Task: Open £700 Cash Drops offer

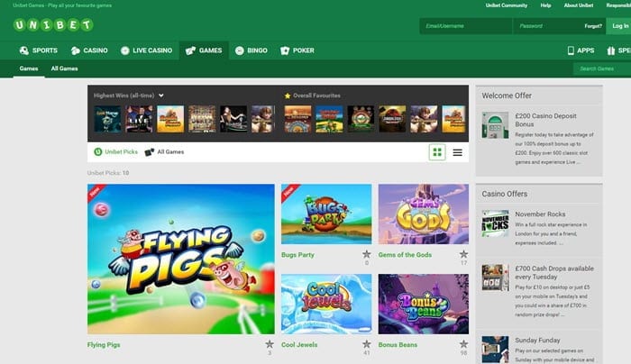Action: pyautogui.click(x=554, y=272)
